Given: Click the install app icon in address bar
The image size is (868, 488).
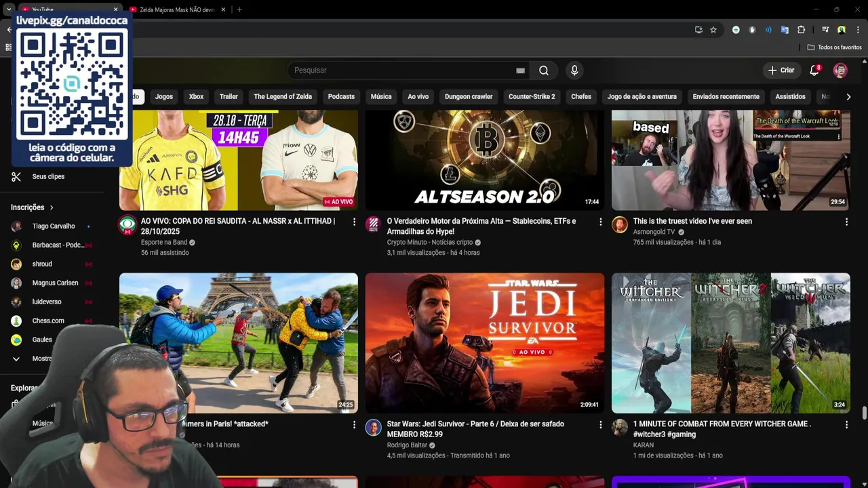Looking at the screenshot, I should 698,30.
